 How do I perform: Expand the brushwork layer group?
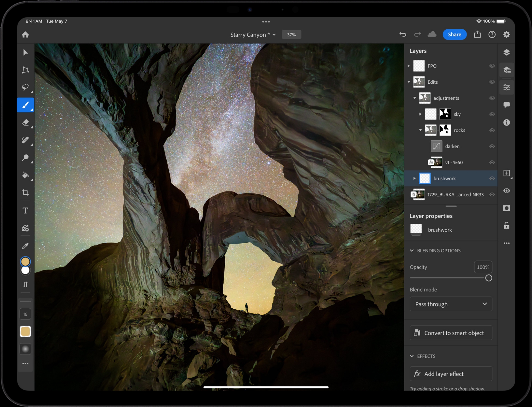coord(415,178)
